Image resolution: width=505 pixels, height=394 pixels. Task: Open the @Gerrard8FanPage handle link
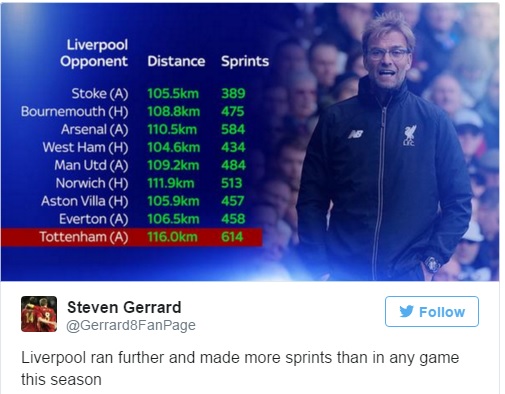tap(131, 325)
